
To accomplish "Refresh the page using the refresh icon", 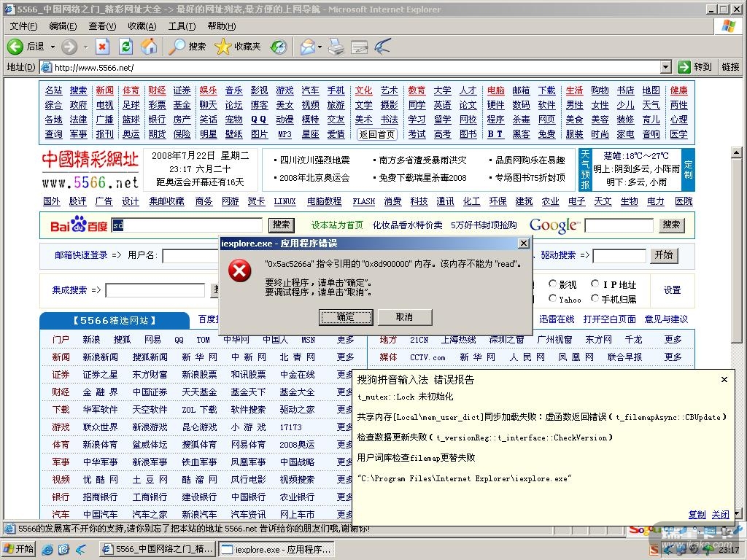I will point(125,46).
